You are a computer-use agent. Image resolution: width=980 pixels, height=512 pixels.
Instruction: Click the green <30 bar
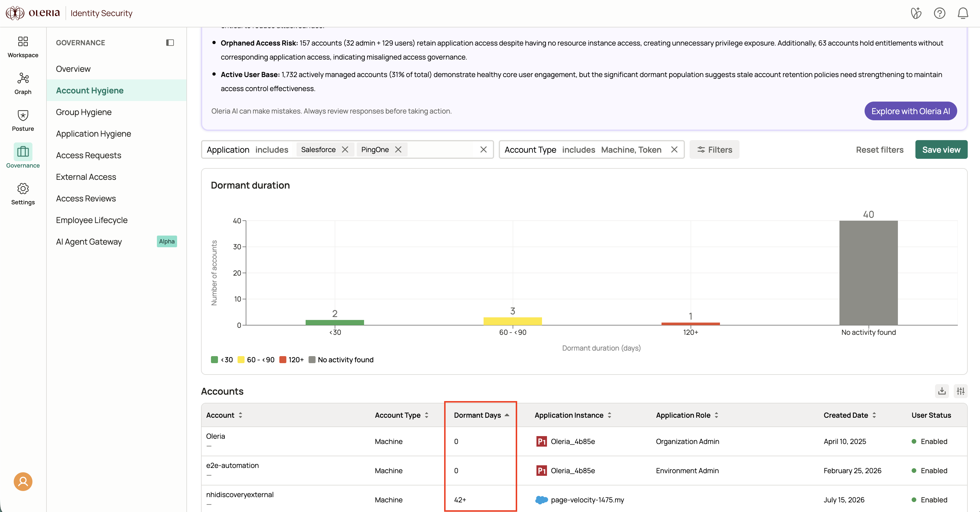tap(334, 322)
